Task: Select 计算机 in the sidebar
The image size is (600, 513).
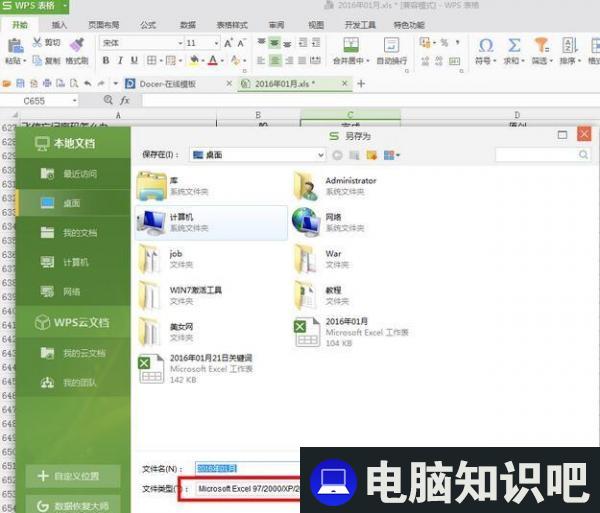Action: point(73,262)
